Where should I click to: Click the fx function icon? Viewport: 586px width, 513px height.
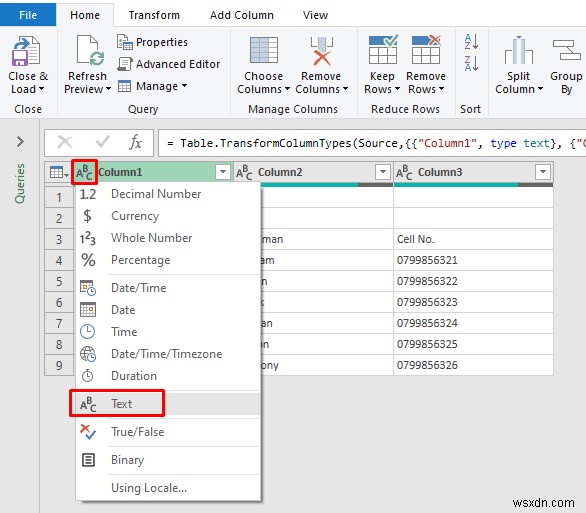click(x=135, y=142)
